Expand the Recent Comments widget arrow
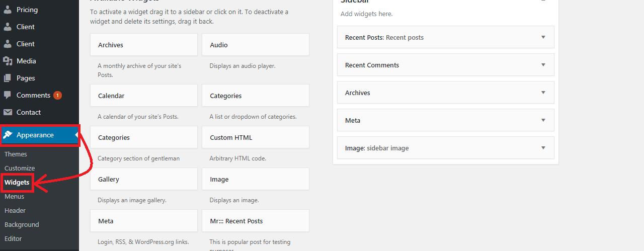Viewport: 644px width, 251px height. 543,65
